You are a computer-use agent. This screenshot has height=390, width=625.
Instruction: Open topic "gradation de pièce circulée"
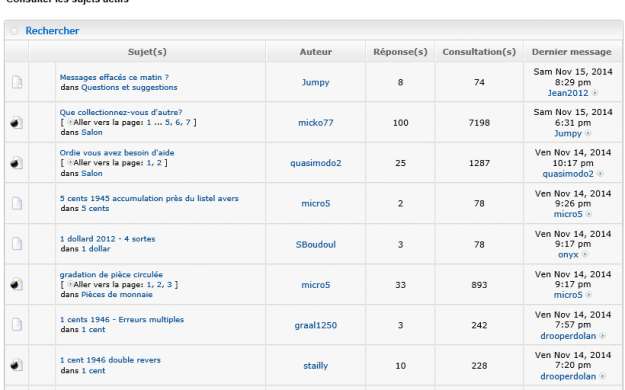point(111,274)
